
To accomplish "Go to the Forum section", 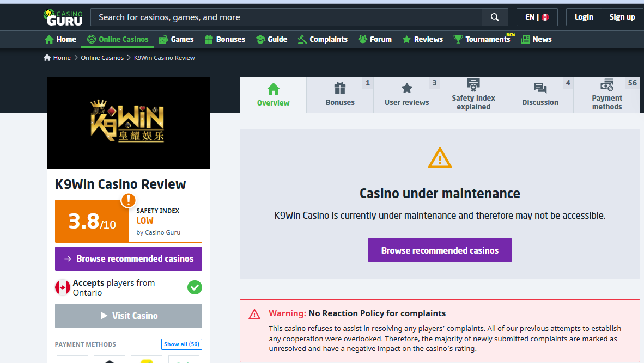I will [x=375, y=39].
